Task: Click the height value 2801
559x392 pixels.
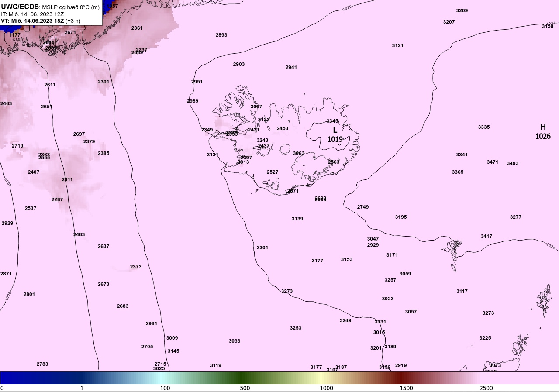Action: coord(29,294)
